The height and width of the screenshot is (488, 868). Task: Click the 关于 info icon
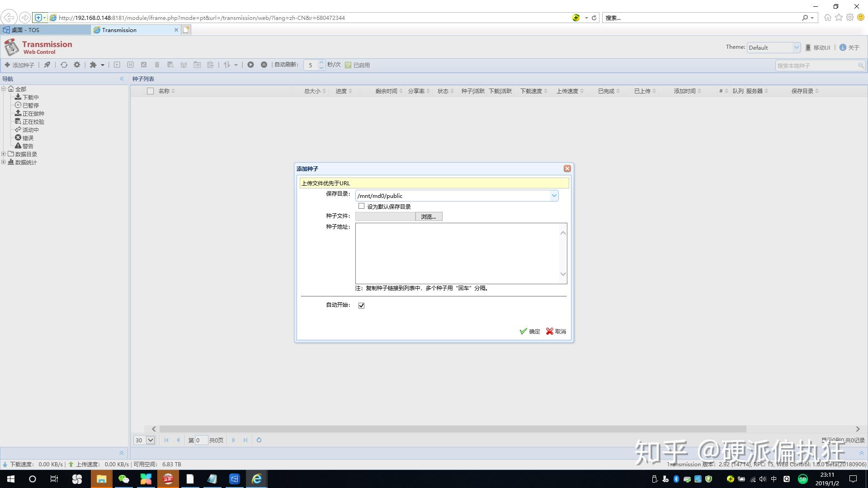tap(843, 47)
